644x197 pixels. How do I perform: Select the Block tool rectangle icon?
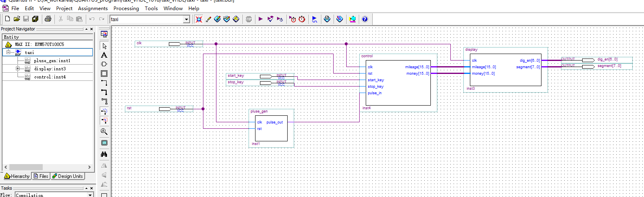point(104,74)
